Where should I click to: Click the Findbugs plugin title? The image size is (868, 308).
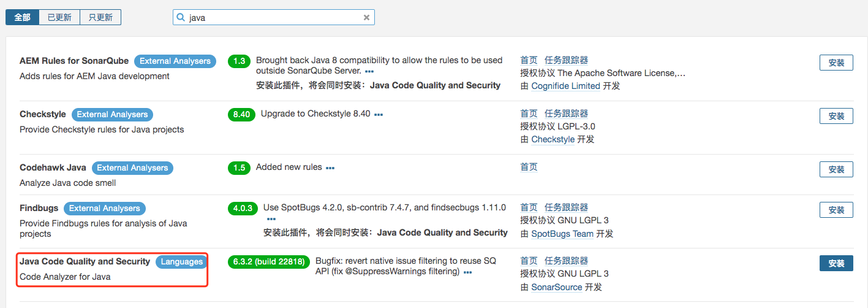(x=39, y=208)
